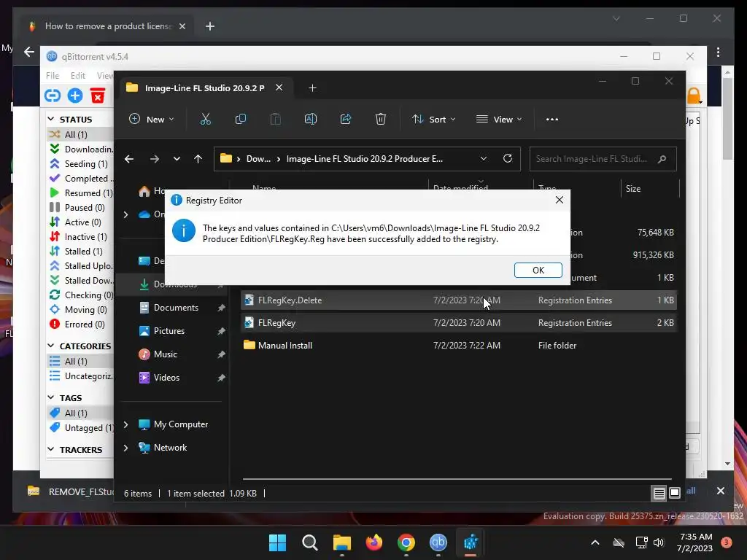Open Pictures in the navigation pane
This screenshot has width=747, height=560.
click(169, 331)
